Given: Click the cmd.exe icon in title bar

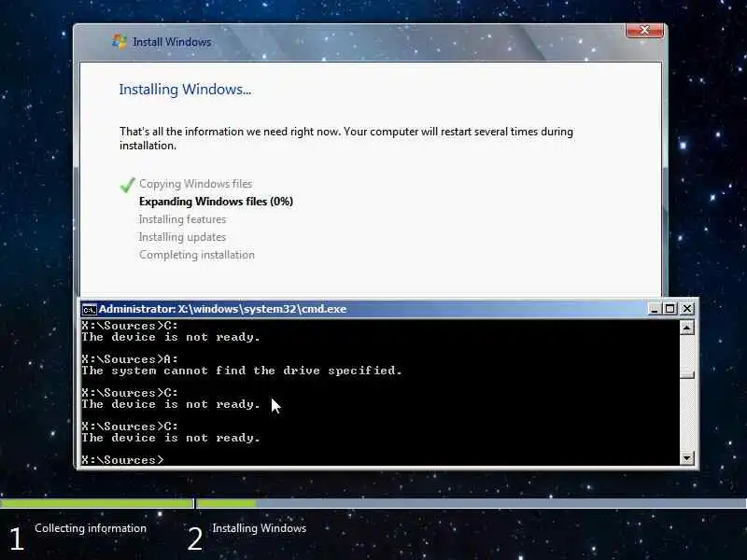Looking at the screenshot, I should [x=89, y=310].
